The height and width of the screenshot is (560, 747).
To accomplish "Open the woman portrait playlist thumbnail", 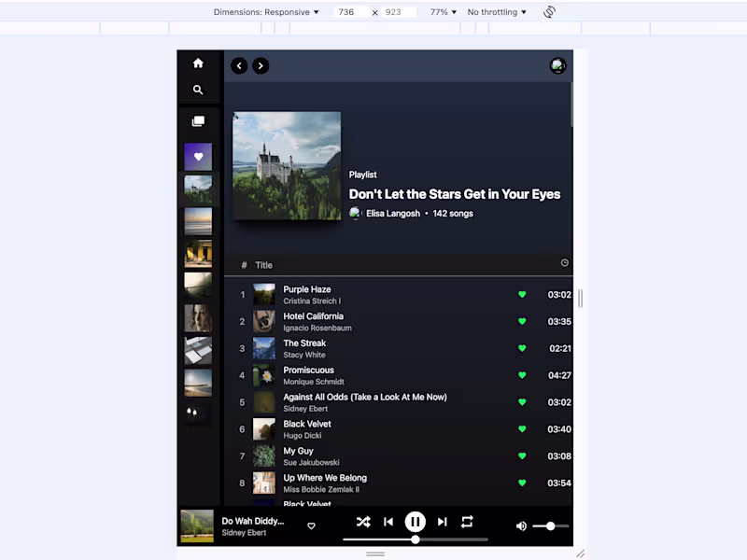I will 198,318.
